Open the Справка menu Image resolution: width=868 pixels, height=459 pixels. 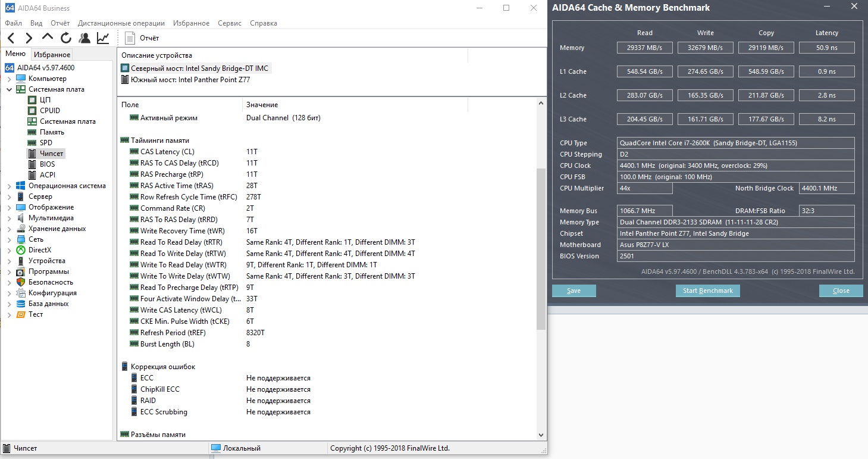264,23
